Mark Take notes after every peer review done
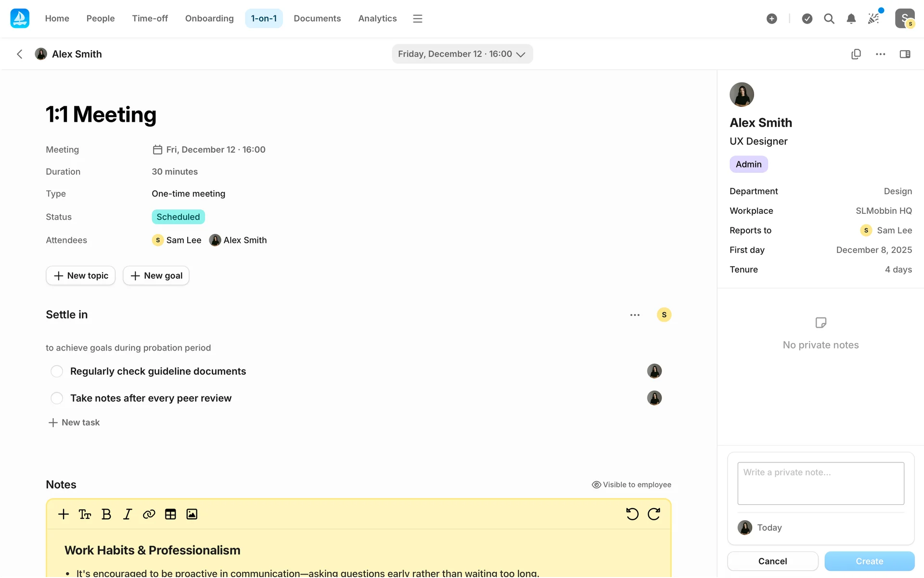The height and width of the screenshot is (578, 924). 57,398
